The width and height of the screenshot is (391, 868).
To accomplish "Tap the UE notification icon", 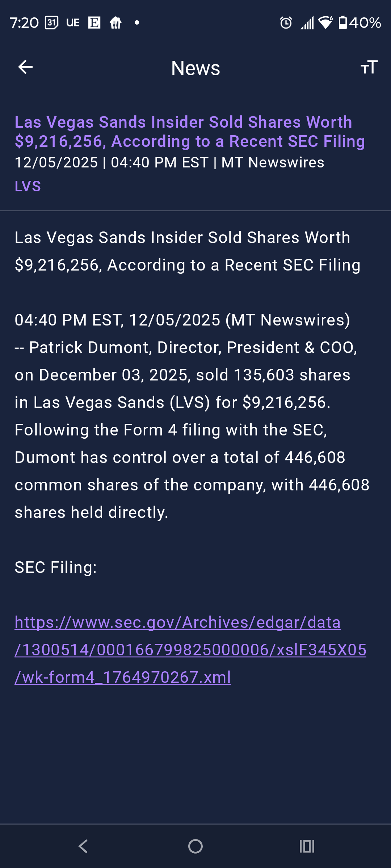I will click(x=73, y=23).
